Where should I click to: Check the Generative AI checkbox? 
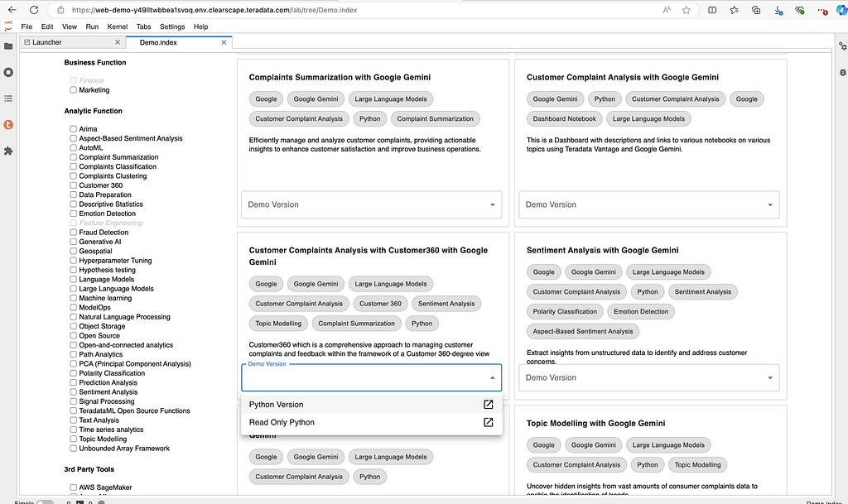73,242
